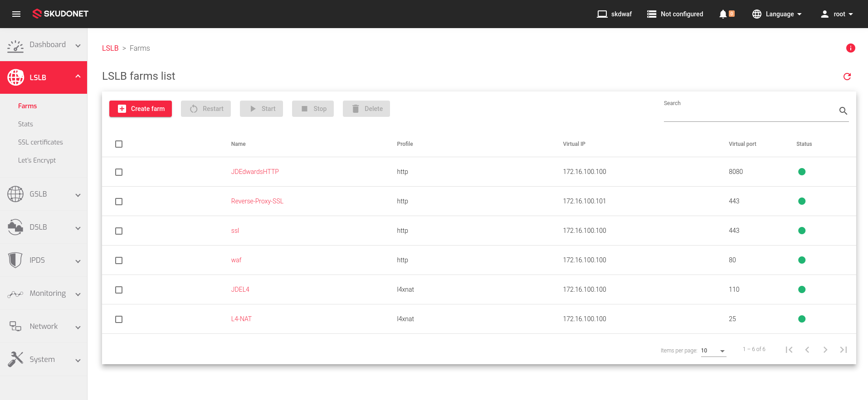Collapse the LSLB menu chevron
The width and height of the screenshot is (868, 400).
78,77
